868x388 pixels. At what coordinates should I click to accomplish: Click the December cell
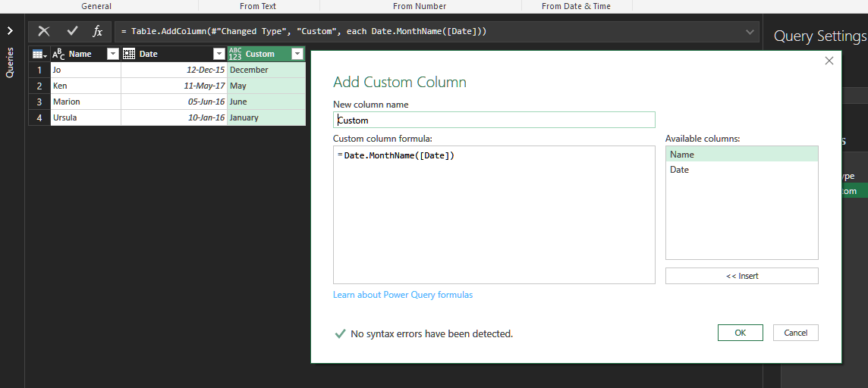(x=266, y=70)
